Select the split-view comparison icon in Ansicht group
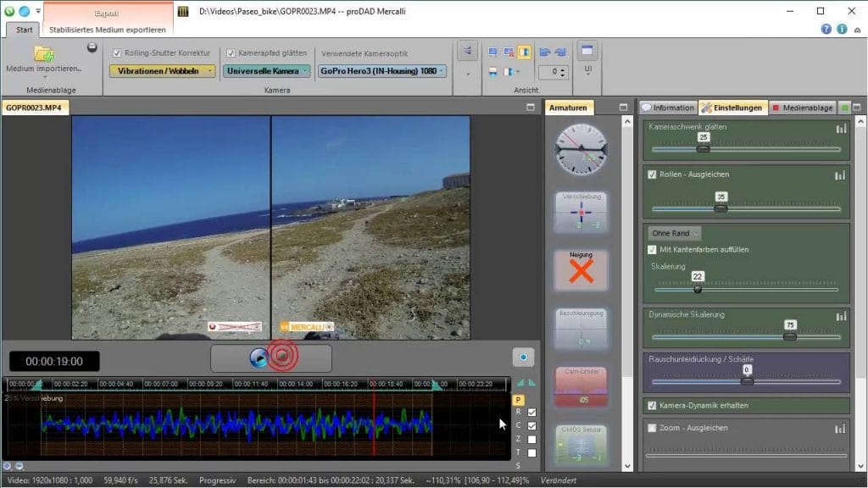The image size is (868, 488). pyautogui.click(x=524, y=51)
